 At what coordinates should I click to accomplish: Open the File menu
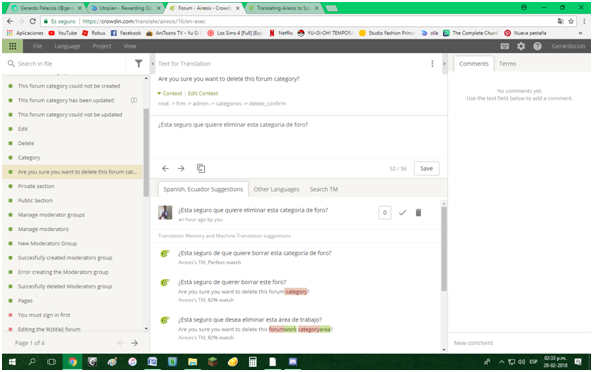click(37, 46)
